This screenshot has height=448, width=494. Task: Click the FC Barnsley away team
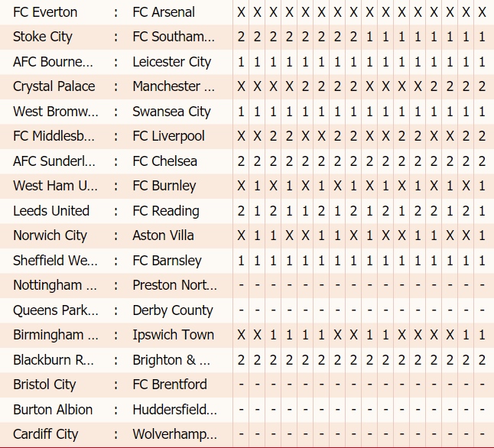(x=167, y=261)
